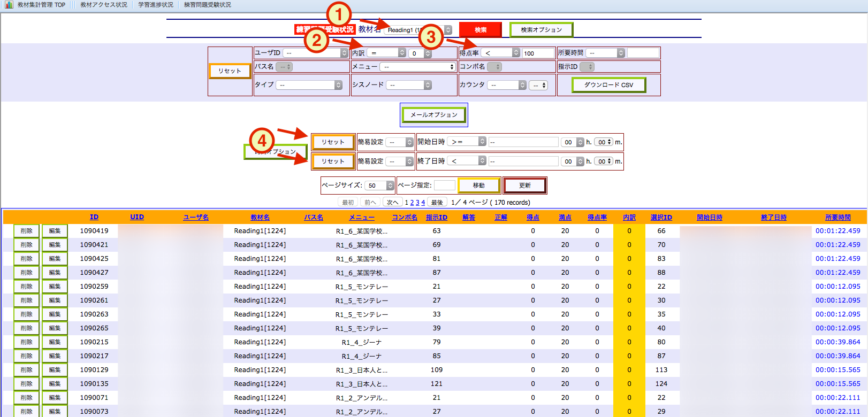The width and height of the screenshot is (868, 417).
Task: Click リセット in the 開始日時 row
Action: coord(333,142)
